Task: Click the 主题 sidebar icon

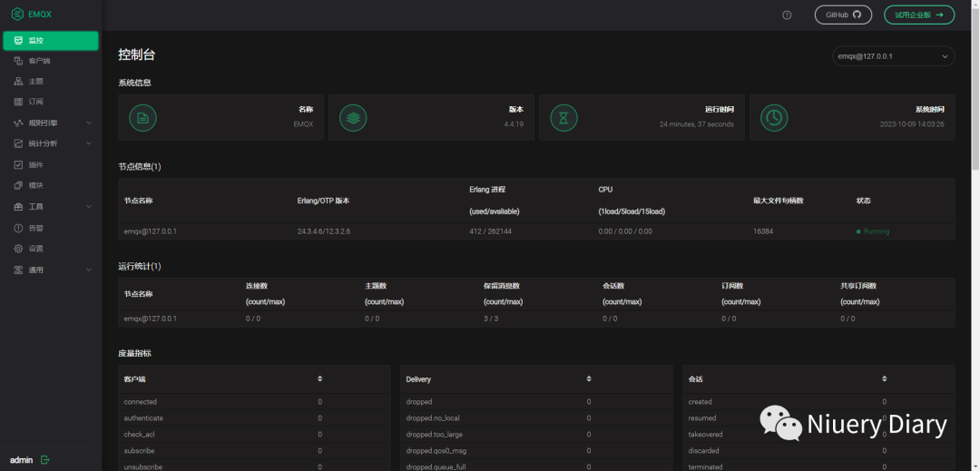Action: (x=18, y=81)
